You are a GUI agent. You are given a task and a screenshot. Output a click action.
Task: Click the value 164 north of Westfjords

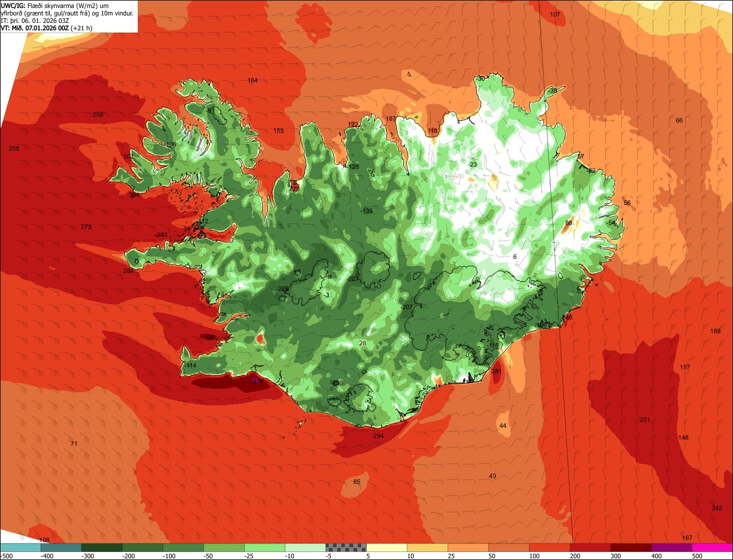coord(253,80)
